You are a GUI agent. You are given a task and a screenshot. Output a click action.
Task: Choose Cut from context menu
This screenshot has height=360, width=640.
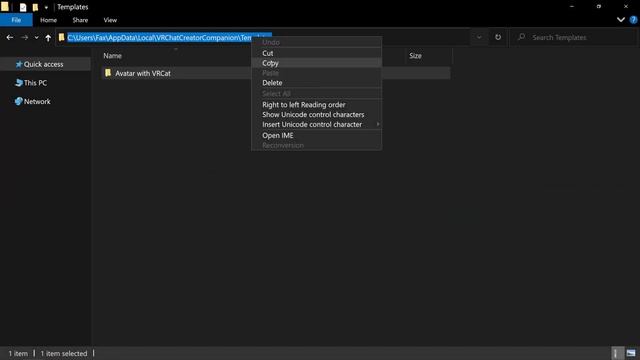pyautogui.click(x=316, y=53)
